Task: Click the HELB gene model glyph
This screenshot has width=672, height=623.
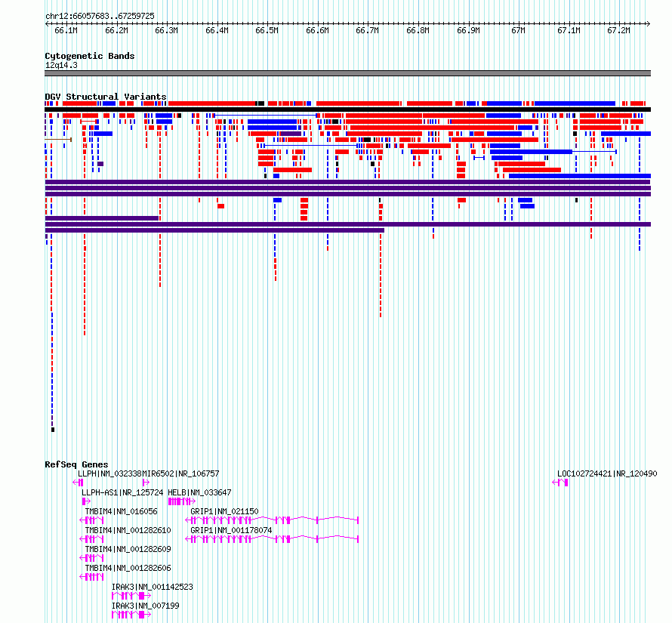Action: click(182, 501)
